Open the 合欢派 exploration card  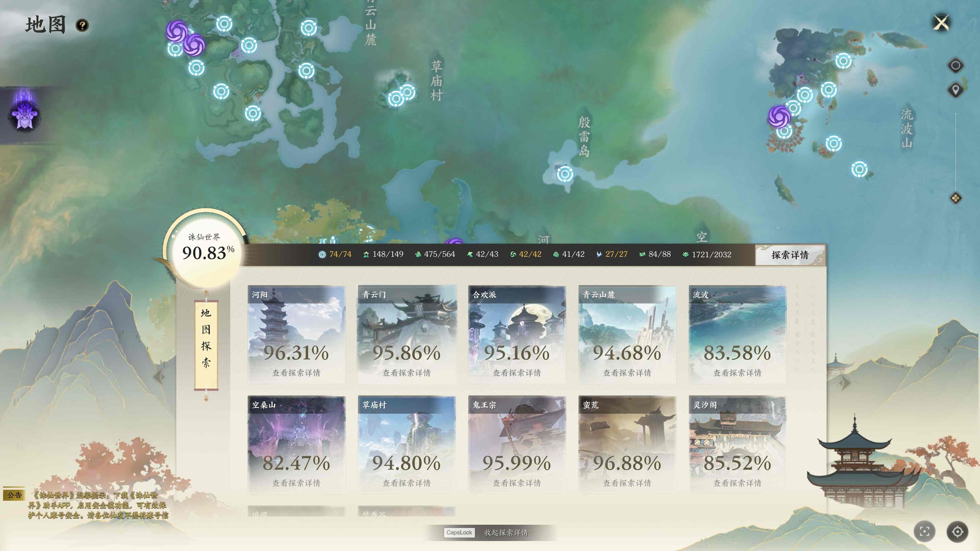click(517, 334)
